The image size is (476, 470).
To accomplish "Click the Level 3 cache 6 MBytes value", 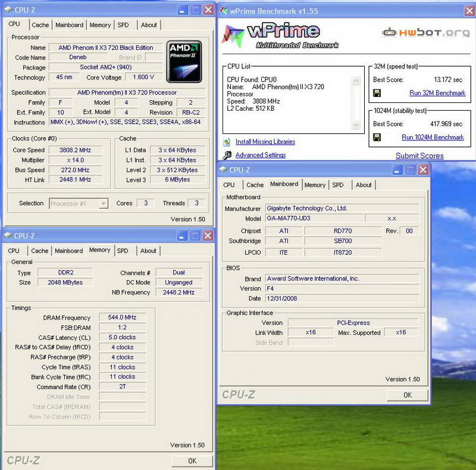I will (x=177, y=180).
